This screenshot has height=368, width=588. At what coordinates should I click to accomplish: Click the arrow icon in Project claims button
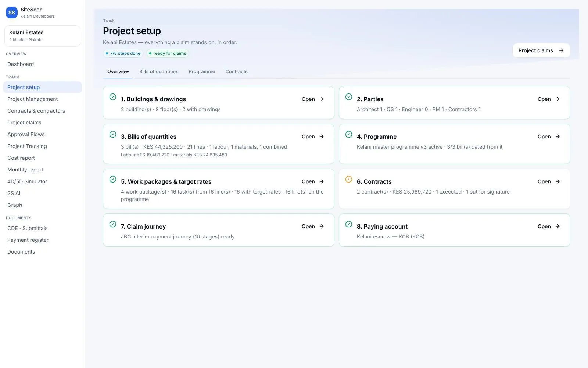click(561, 50)
